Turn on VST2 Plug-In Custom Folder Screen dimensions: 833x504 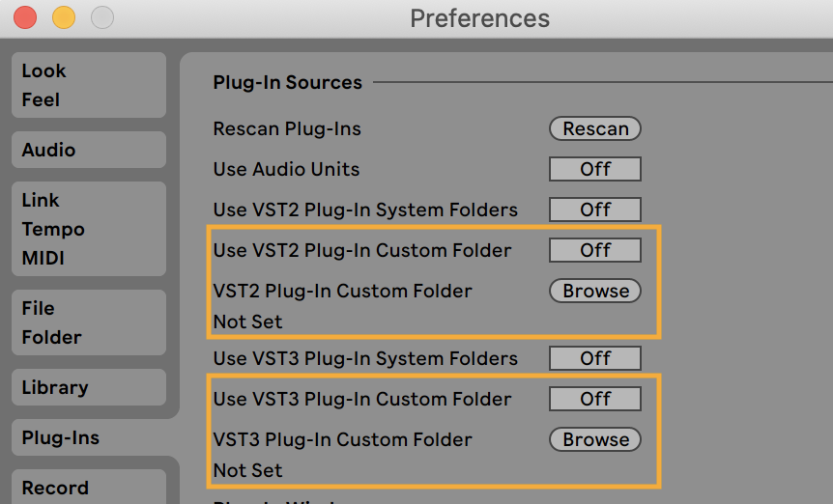(x=595, y=250)
